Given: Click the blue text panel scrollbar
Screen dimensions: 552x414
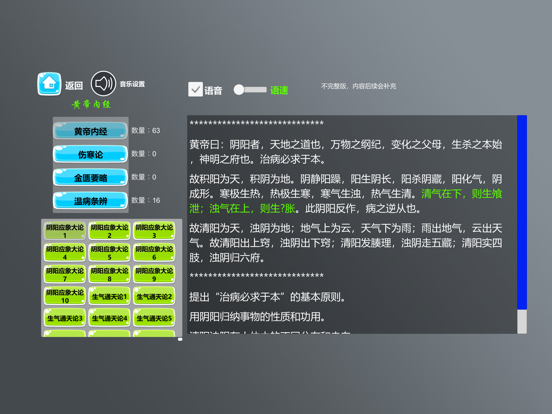Looking at the screenshot, I should pyautogui.click(x=522, y=212).
